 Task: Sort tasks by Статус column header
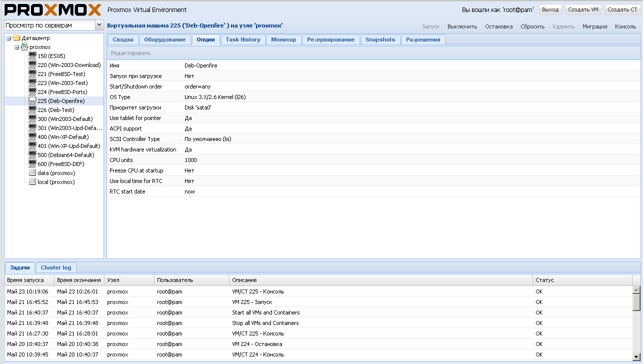[x=582, y=280]
